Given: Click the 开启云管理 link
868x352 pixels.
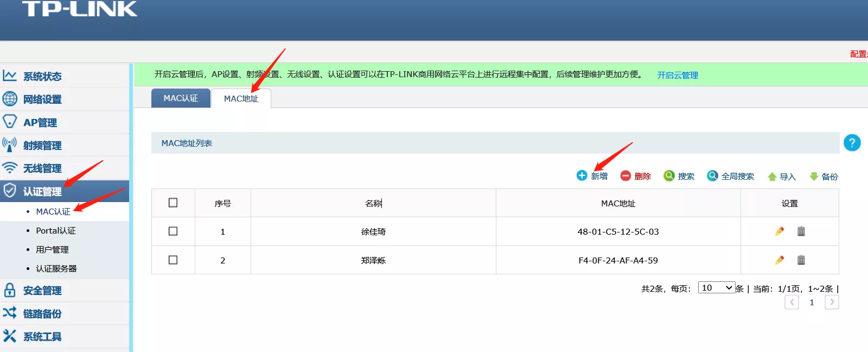Looking at the screenshot, I should coord(678,75).
